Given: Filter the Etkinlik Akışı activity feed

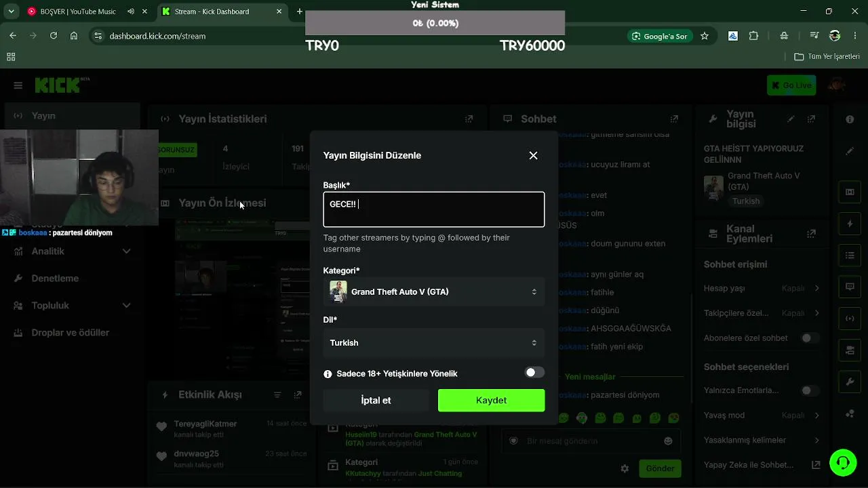Looking at the screenshot, I should 277,394.
